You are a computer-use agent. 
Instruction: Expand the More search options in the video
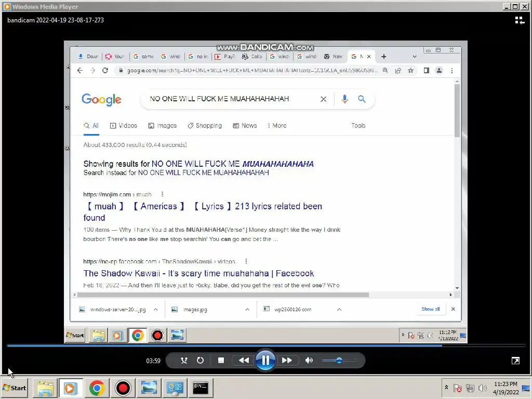pos(277,126)
